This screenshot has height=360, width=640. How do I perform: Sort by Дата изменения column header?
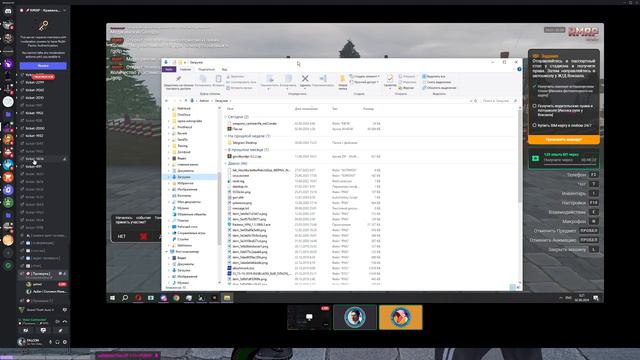click(306, 109)
